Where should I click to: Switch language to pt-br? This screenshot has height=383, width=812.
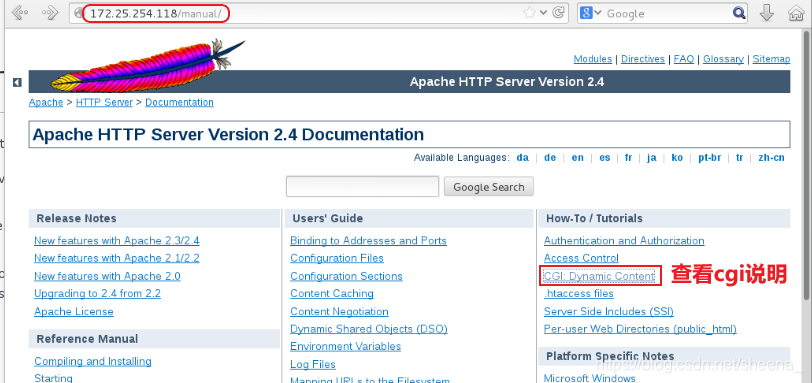coord(709,158)
